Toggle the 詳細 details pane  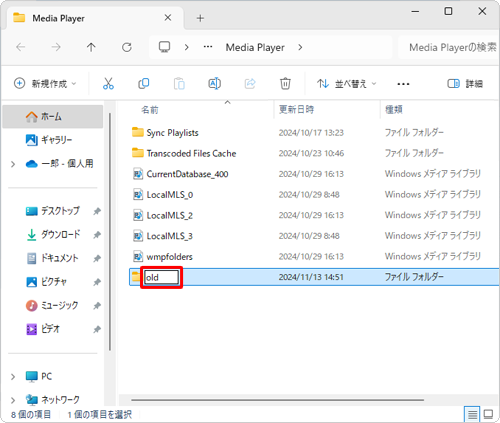click(x=465, y=83)
